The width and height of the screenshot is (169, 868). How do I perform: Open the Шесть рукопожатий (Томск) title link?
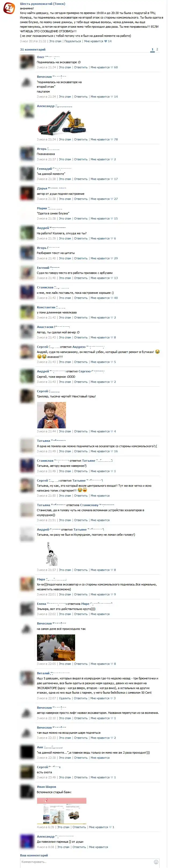(x=42, y=4)
